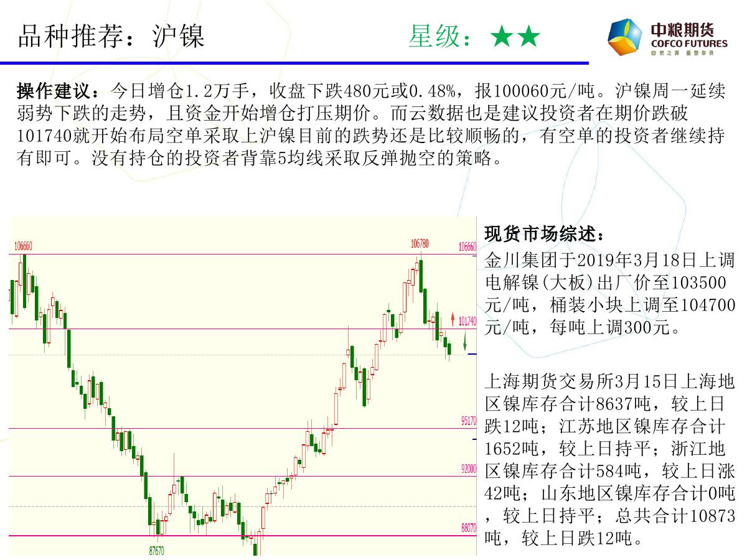Click the 95170 price level label
The height and width of the screenshot is (560, 747).
tap(469, 421)
